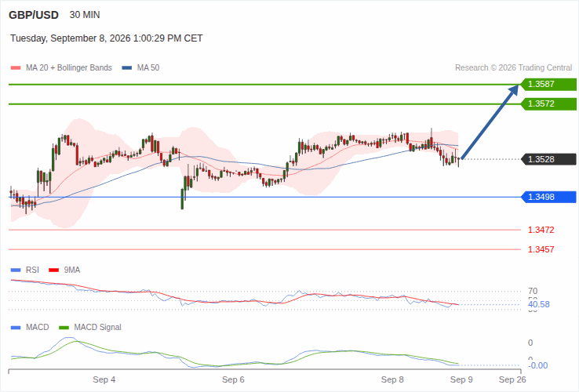Click the Sep 8 date marker
This screenshot has height=392, width=579.
pyautogui.click(x=392, y=379)
